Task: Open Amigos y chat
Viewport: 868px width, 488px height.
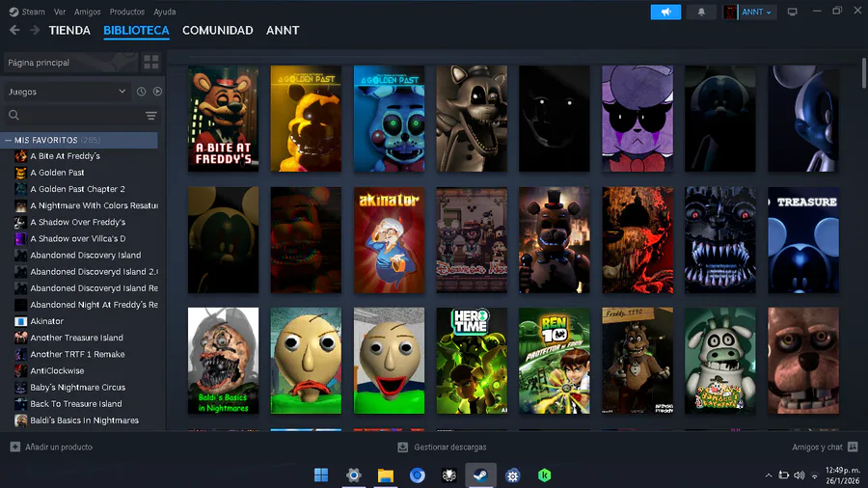Action: click(x=825, y=447)
